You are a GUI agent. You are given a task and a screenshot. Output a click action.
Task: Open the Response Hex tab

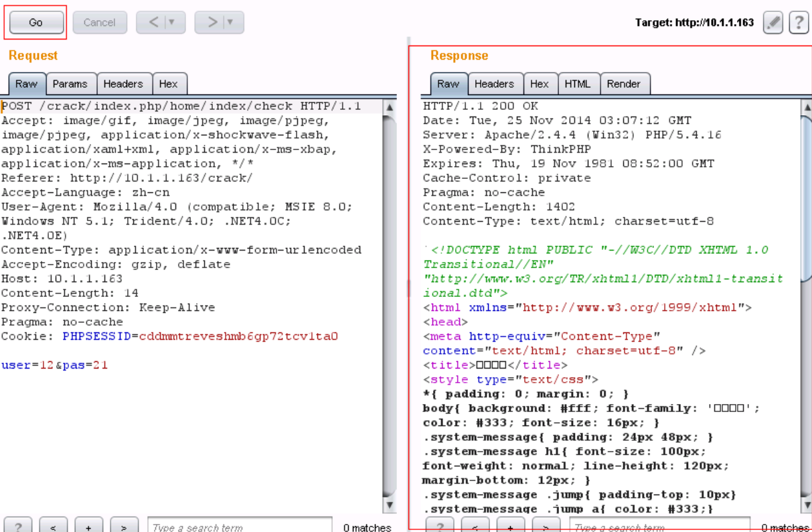click(540, 84)
